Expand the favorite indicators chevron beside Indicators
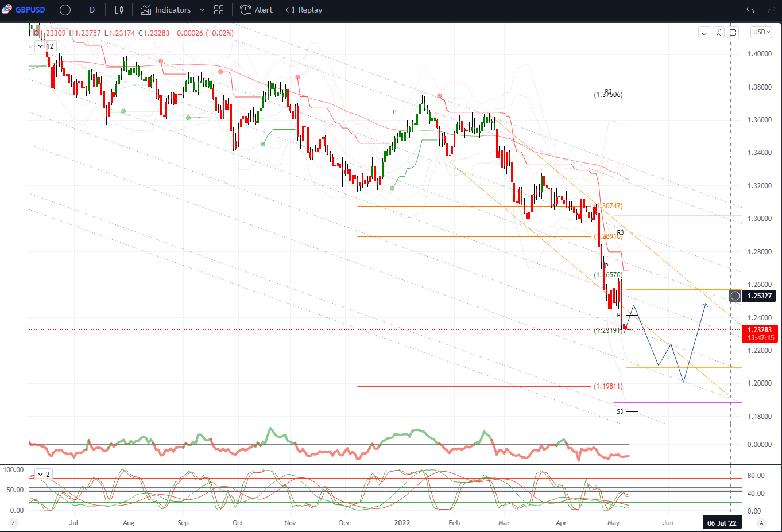The width and height of the screenshot is (782, 532). tap(202, 10)
